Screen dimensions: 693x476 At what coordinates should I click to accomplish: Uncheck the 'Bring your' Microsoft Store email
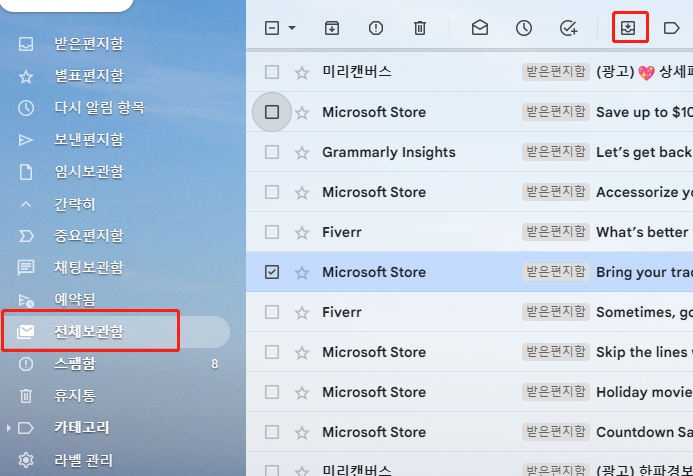pos(272,272)
